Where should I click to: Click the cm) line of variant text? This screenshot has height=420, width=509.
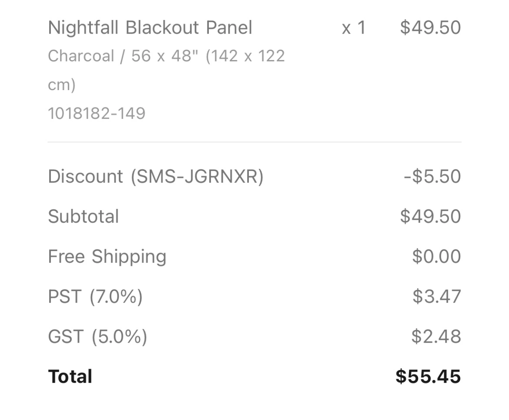pos(62,85)
